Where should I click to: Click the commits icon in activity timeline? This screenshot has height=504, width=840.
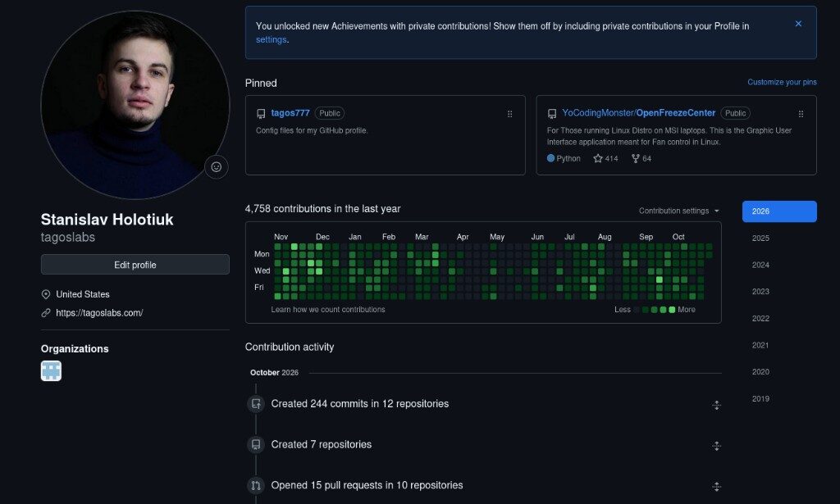(x=256, y=404)
